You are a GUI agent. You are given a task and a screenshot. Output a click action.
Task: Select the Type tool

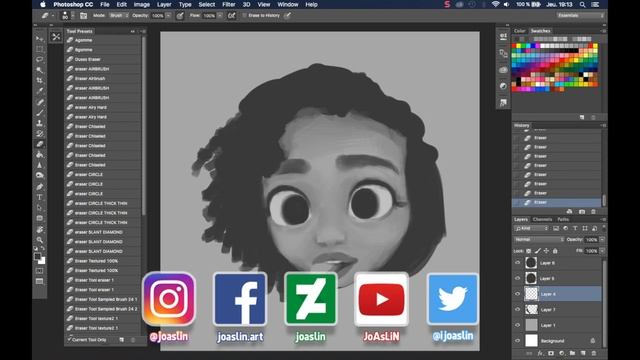40,197
